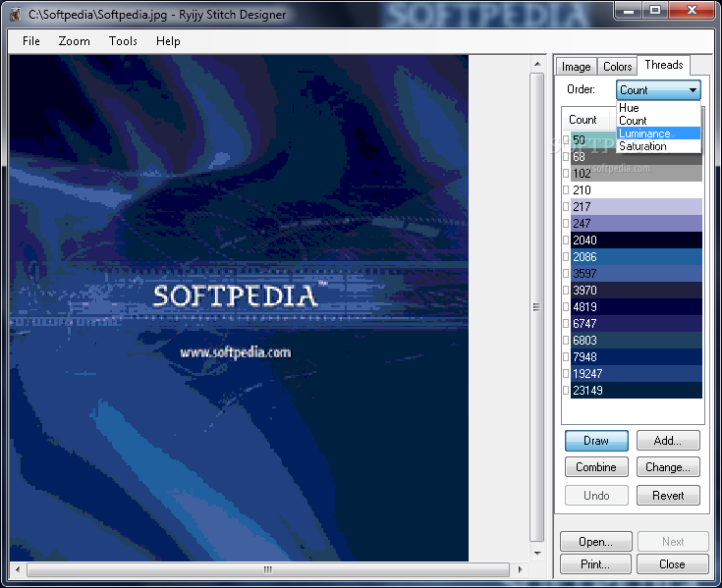
Task: Click the SOFTPEDIA text in the canvas
Action: [x=236, y=295]
